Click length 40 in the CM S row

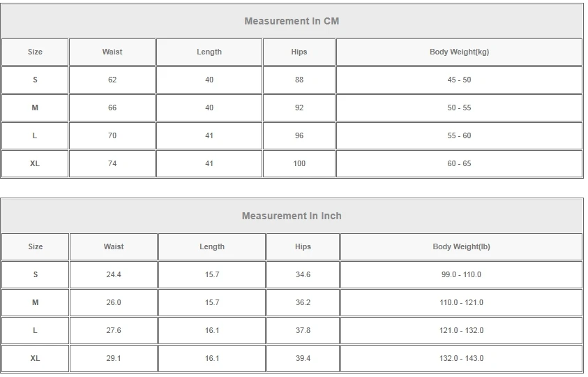tap(209, 80)
